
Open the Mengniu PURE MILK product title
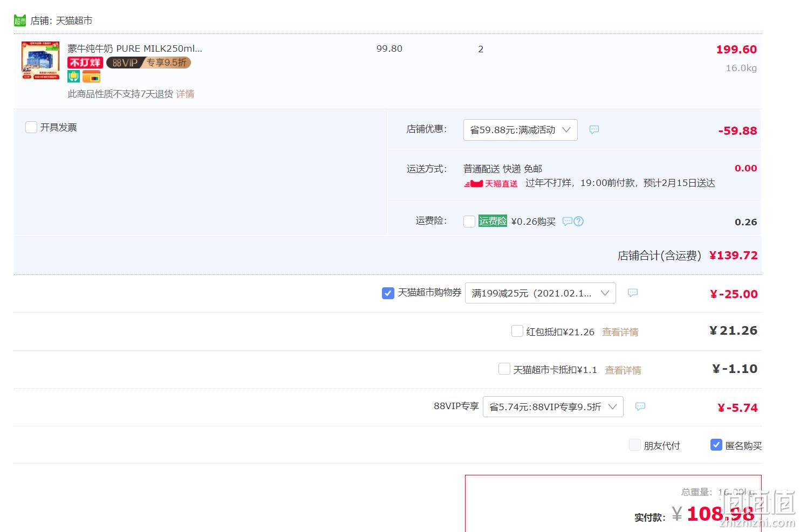point(135,49)
